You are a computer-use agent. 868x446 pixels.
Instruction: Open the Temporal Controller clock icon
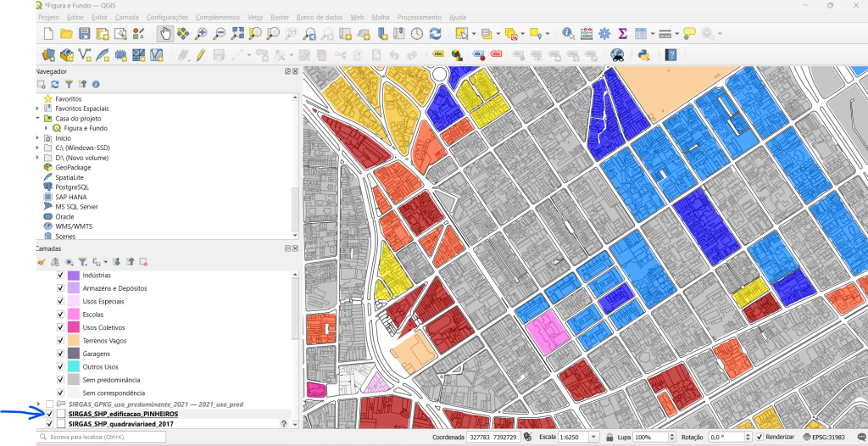tap(417, 33)
